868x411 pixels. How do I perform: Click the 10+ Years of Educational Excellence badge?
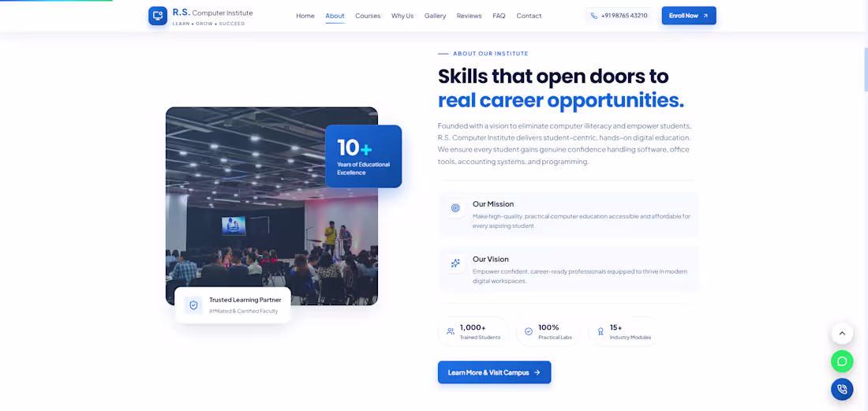click(363, 156)
